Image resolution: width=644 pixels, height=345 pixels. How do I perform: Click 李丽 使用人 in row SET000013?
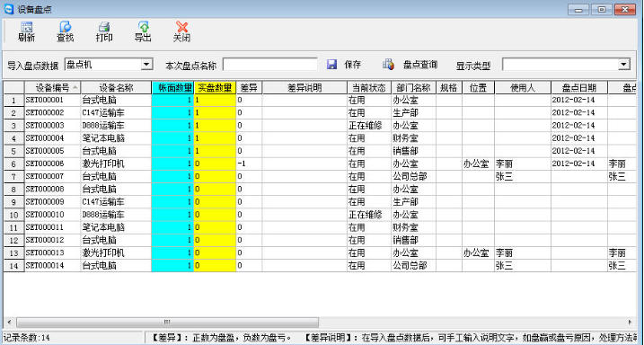[x=504, y=253]
